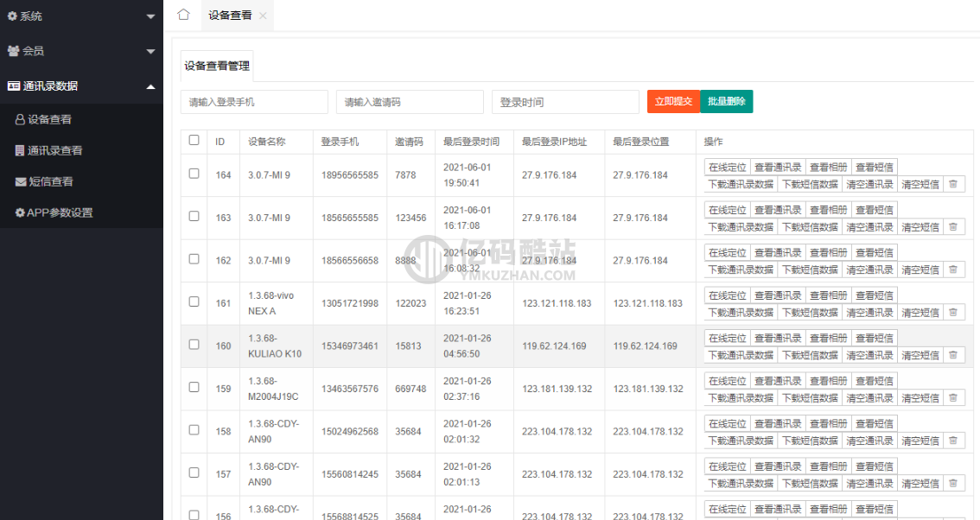Screen dimensions: 980x520
Task: Delete device row 162 trash icon
Action: coord(953,270)
